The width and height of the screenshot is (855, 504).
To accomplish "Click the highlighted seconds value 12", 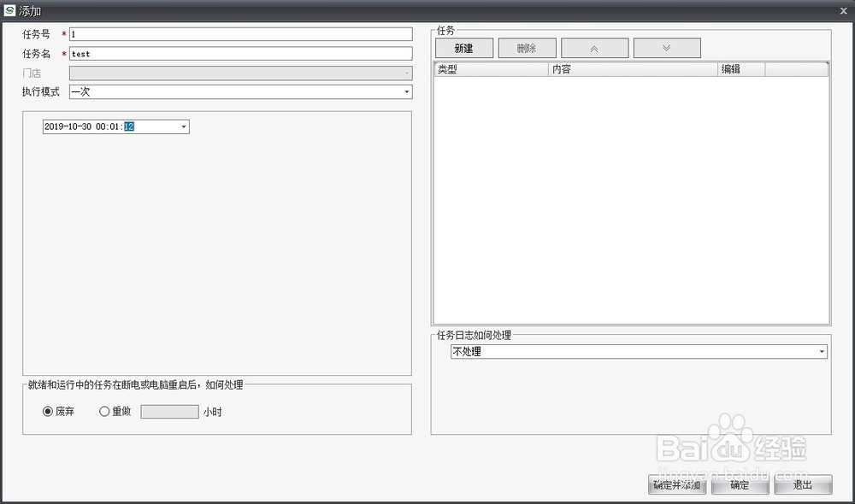I will [129, 126].
